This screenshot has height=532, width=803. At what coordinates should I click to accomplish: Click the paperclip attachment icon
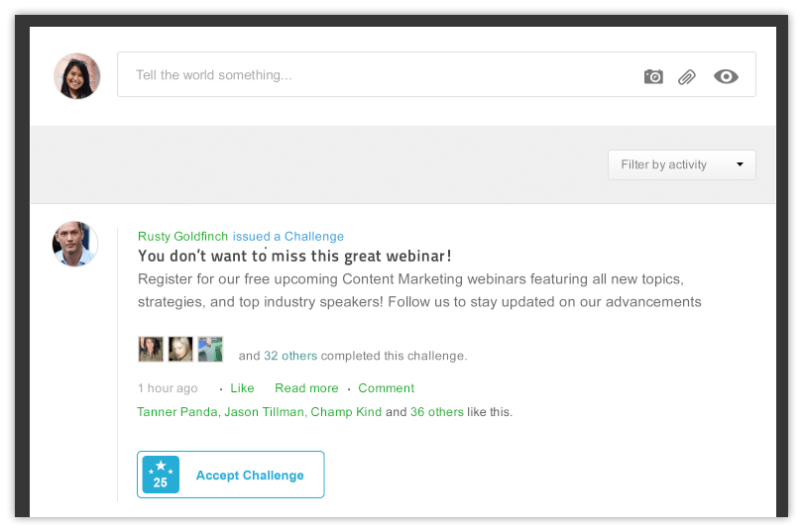pyautogui.click(x=687, y=77)
